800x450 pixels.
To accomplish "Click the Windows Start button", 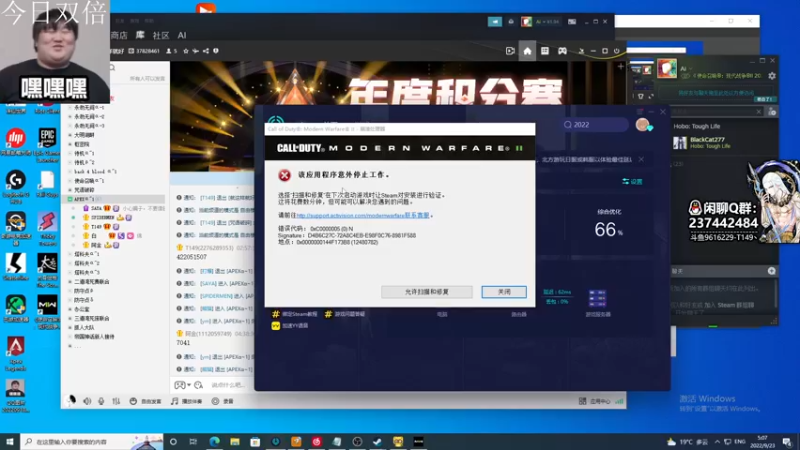I will [x=10, y=441].
